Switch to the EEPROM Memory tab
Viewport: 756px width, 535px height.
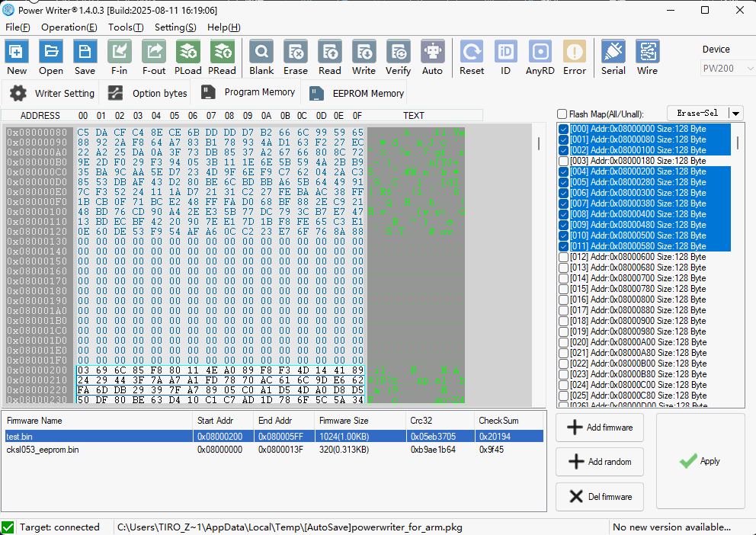coord(356,94)
